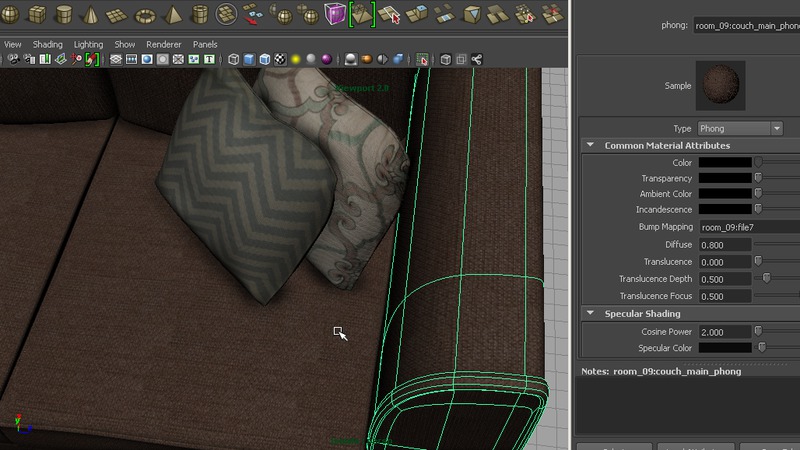Screen dimensions: 800x450
Task: Open the Renderer panel menu
Action: pos(164,45)
